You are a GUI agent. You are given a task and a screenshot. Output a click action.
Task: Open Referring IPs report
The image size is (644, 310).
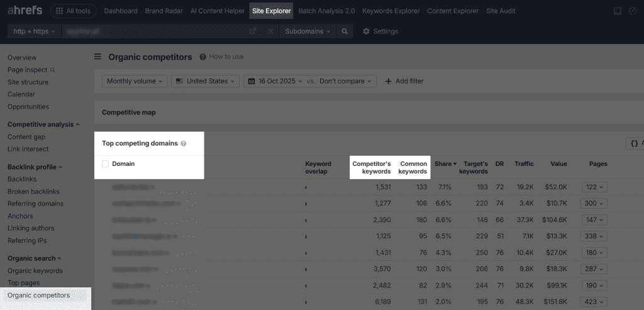tap(27, 241)
